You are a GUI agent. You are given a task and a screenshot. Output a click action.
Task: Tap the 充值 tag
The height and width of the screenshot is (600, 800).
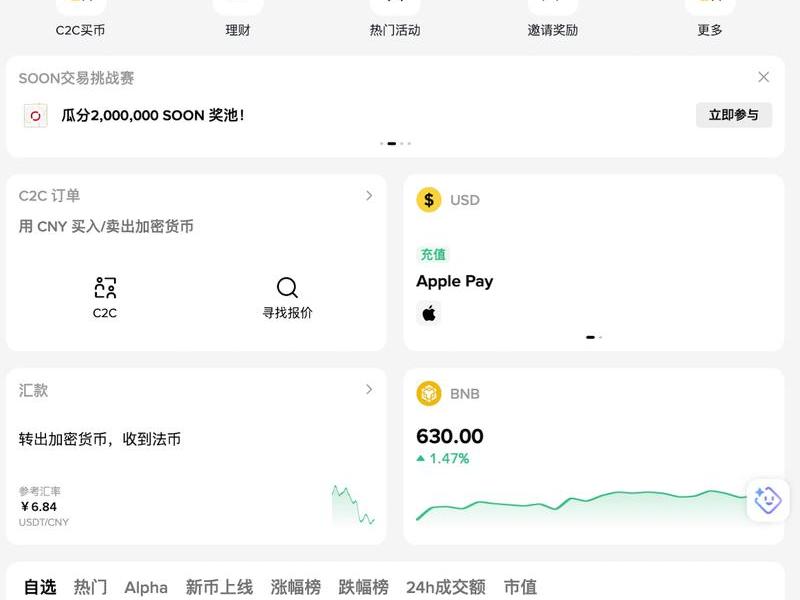point(433,254)
